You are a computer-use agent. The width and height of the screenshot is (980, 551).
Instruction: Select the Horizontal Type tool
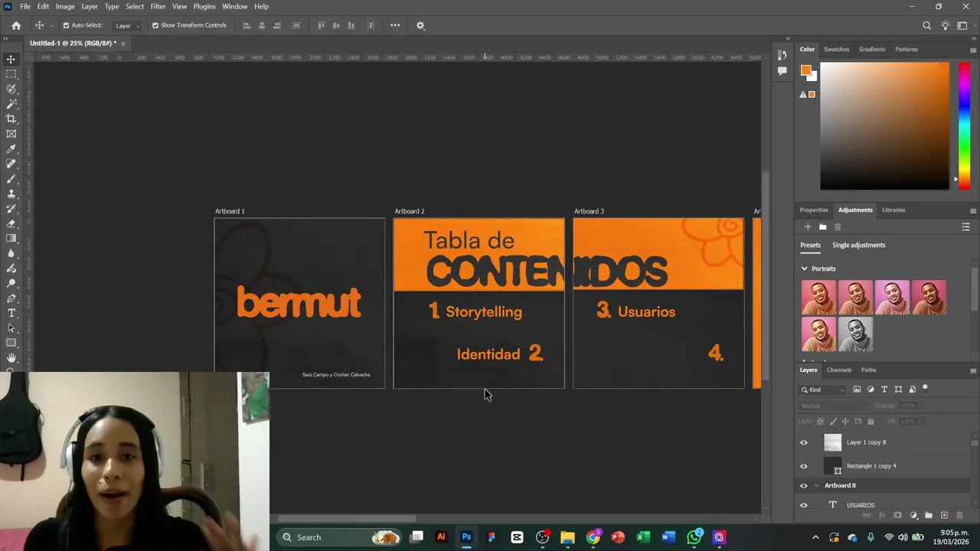(x=11, y=313)
